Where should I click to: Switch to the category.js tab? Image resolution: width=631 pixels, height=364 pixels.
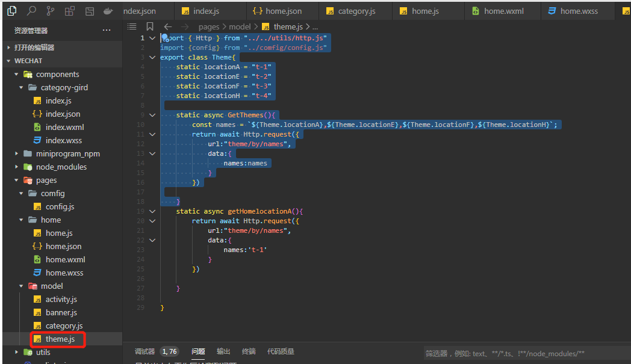(x=356, y=11)
